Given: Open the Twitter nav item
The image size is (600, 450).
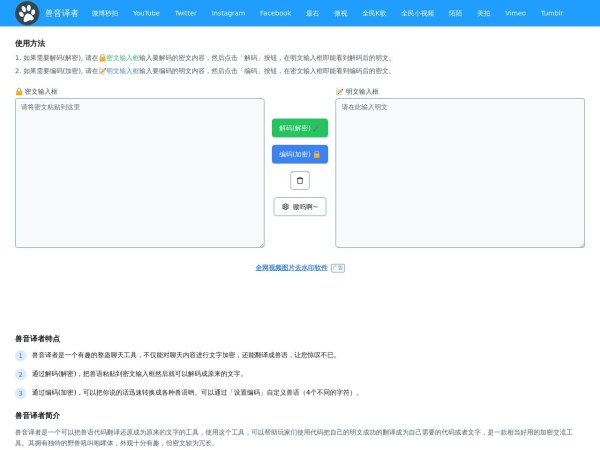Looking at the screenshot, I should 185,13.
